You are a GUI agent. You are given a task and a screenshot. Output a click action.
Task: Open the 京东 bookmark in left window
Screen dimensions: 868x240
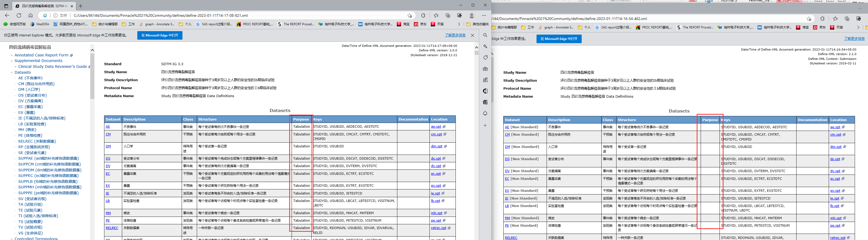pos(420,24)
